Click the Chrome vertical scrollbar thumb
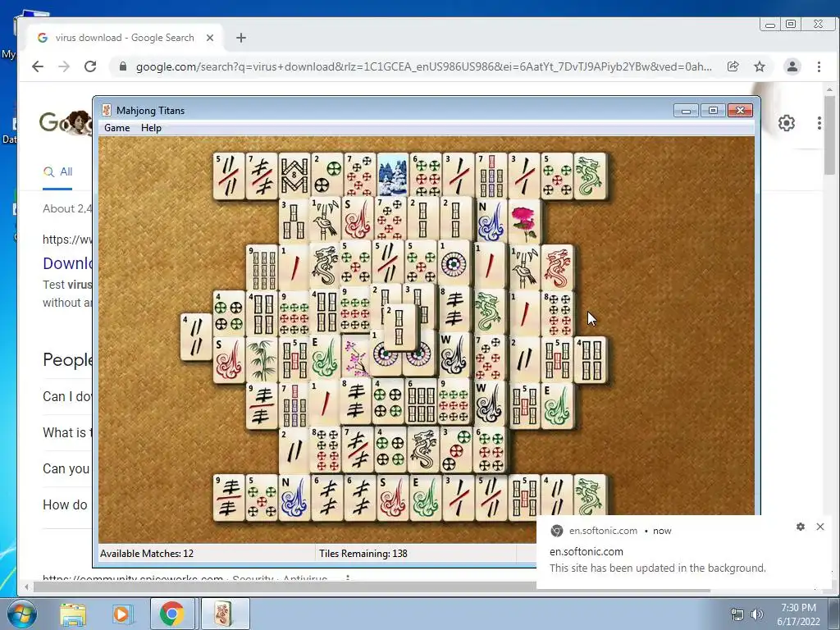The image size is (840, 630). point(829,136)
